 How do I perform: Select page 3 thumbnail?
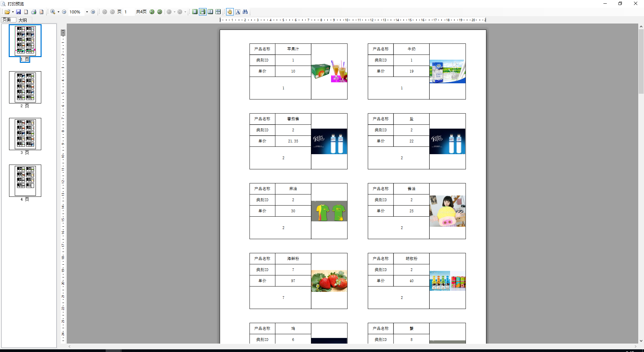[x=25, y=134]
